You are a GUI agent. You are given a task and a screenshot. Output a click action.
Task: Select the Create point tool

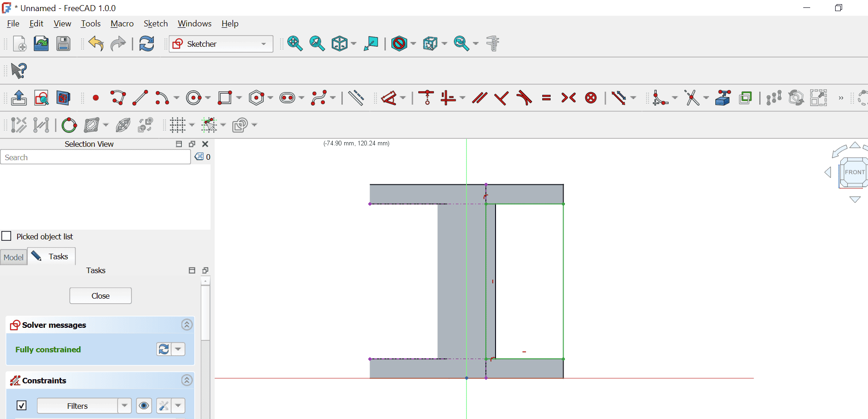[96, 98]
